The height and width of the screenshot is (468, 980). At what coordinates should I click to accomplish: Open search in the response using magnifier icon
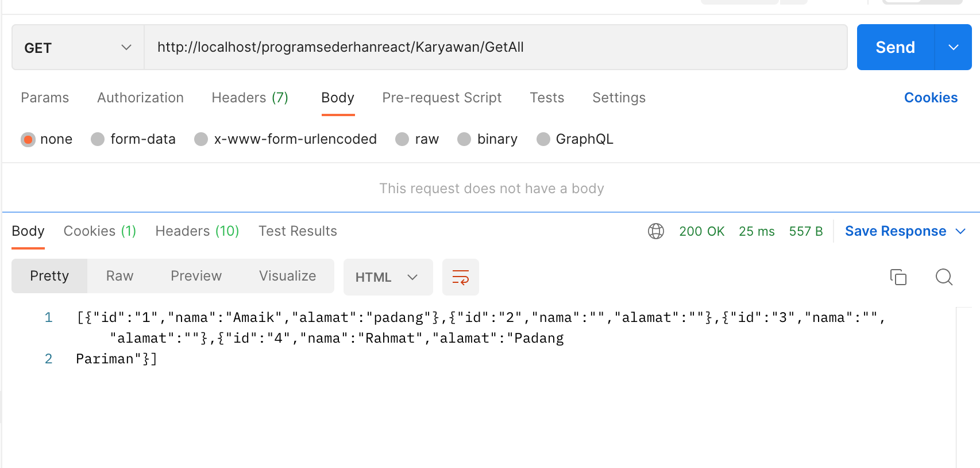tap(944, 277)
